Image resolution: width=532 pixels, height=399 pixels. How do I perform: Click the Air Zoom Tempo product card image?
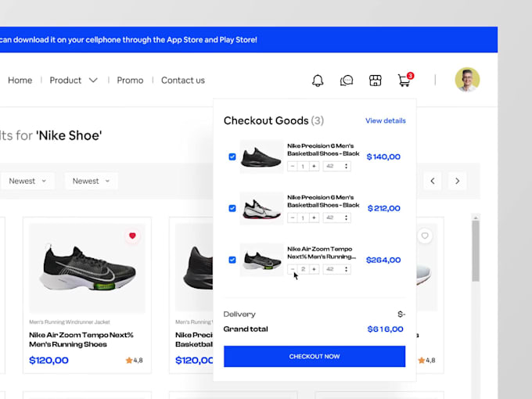point(87,268)
